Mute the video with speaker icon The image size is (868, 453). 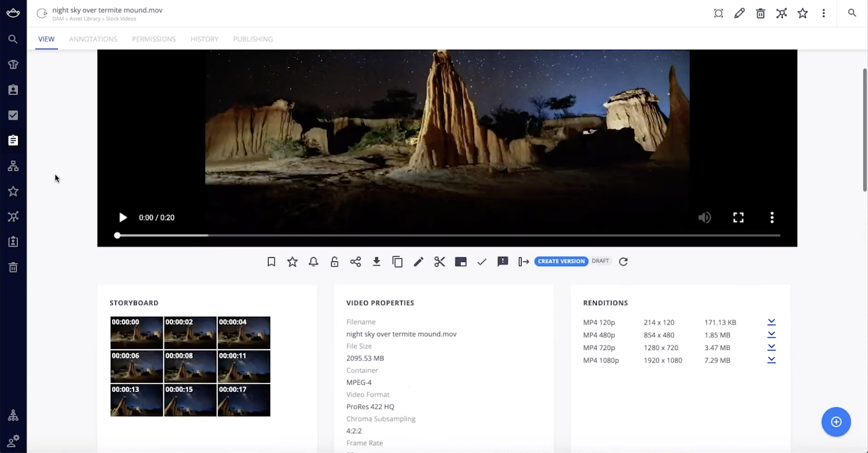tap(704, 217)
